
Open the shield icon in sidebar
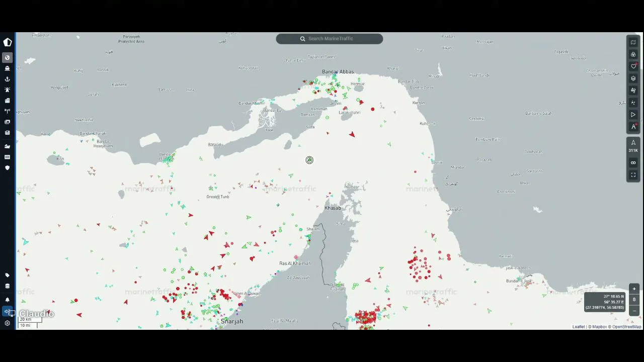pos(7,168)
